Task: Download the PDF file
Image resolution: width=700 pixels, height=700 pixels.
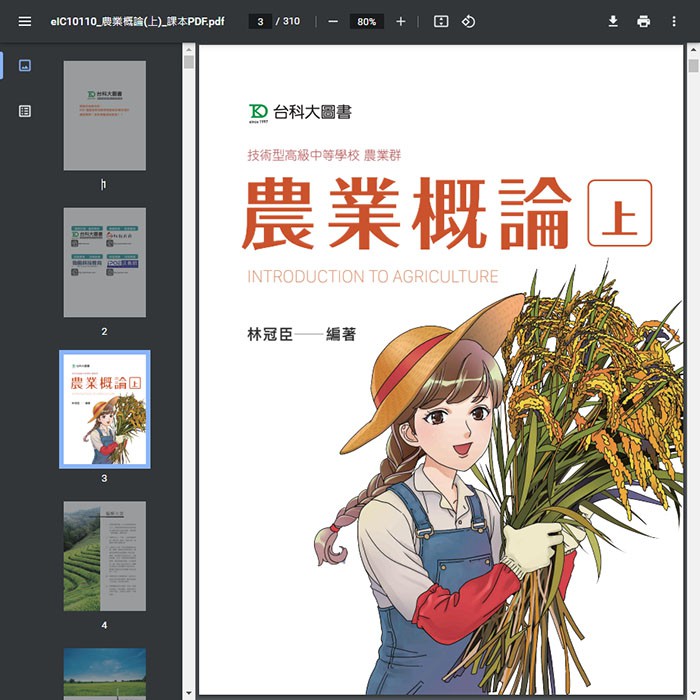Action: [613, 21]
